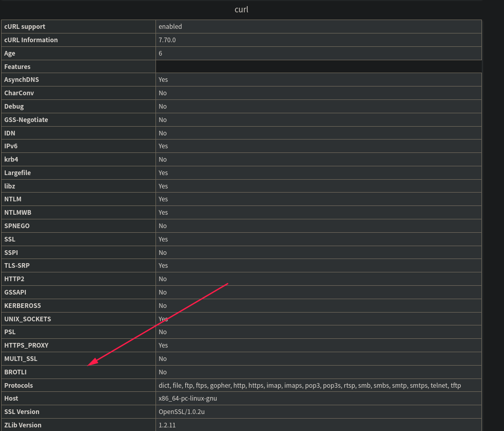The image size is (504, 431).
Task: Select the "No" value in the PSL row
Action: click(x=163, y=332)
